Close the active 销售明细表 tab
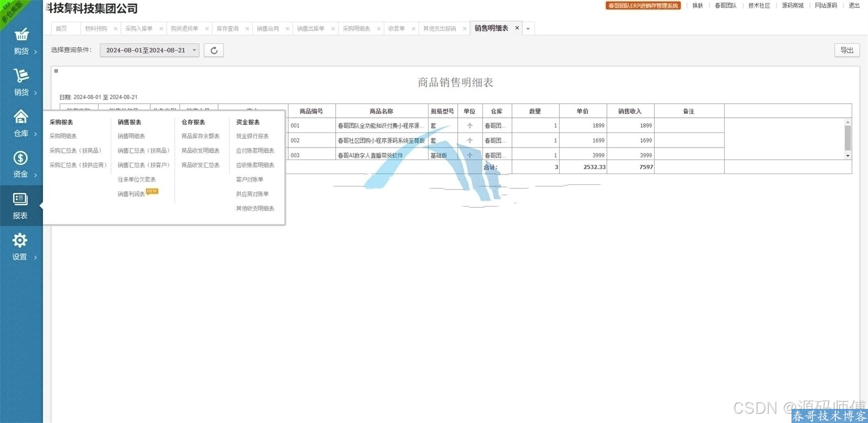 tap(517, 28)
